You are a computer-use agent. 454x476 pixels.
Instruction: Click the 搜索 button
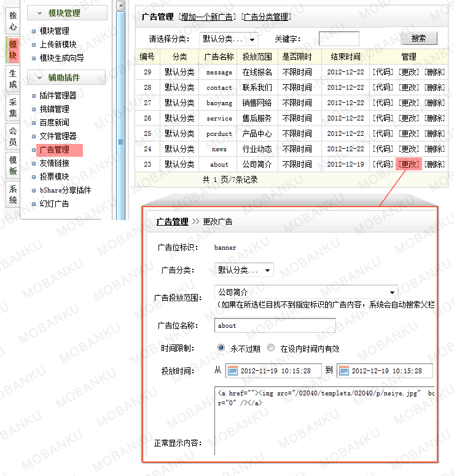click(x=419, y=39)
